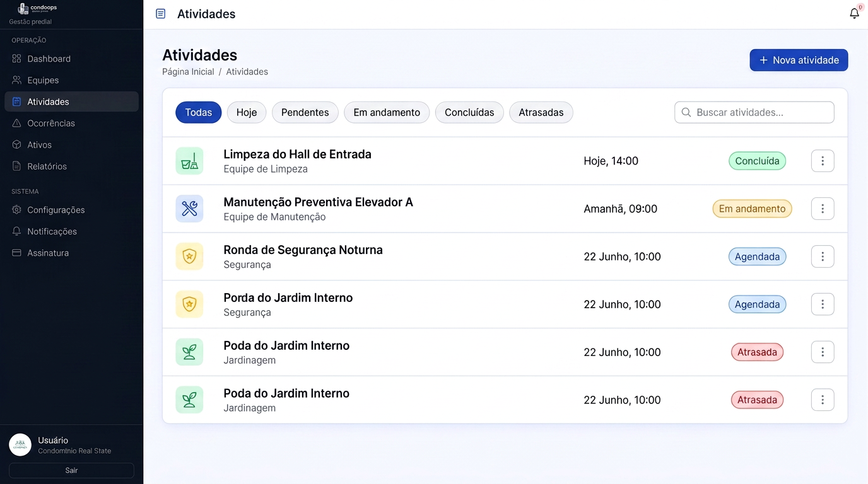This screenshot has height=484, width=868.
Task: Click the Porda do Jardim Interno title
Action: 288,298
